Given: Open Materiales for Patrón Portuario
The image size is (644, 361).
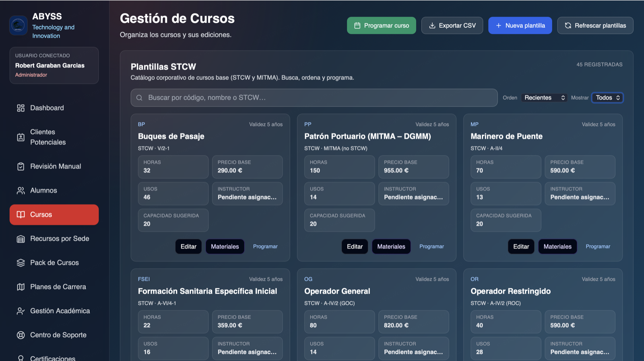Looking at the screenshot, I should [391, 246].
